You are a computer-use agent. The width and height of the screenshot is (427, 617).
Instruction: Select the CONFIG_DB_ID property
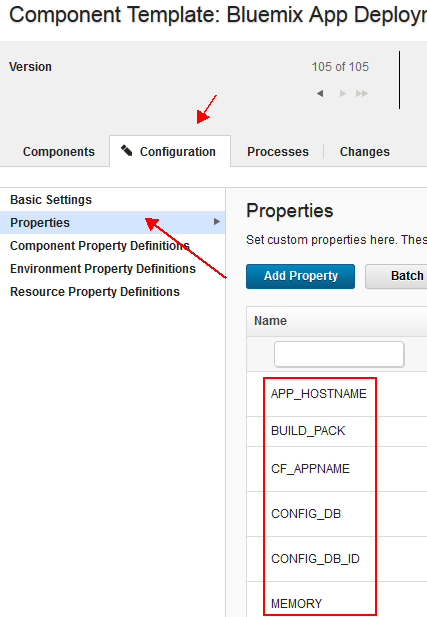click(x=315, y=559)
